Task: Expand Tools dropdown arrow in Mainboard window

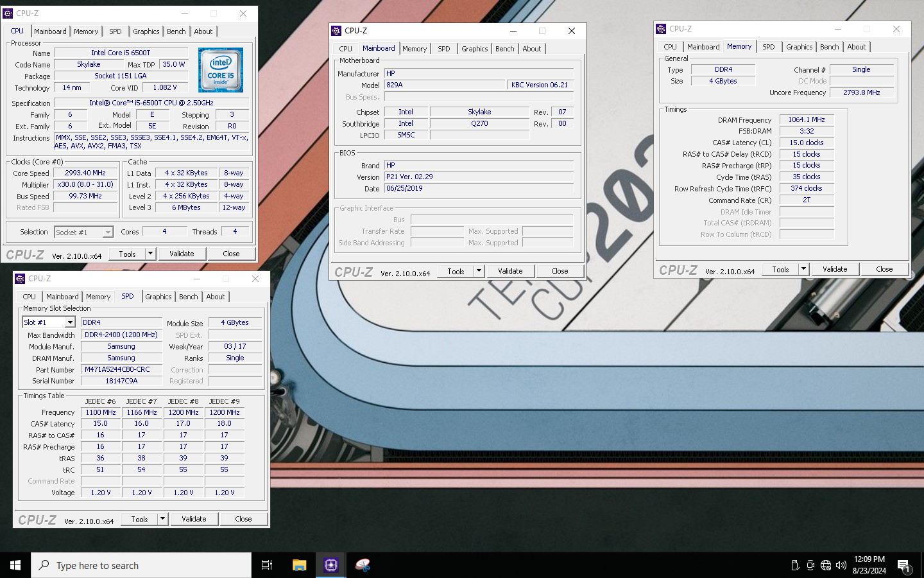Action: point(479,271)
